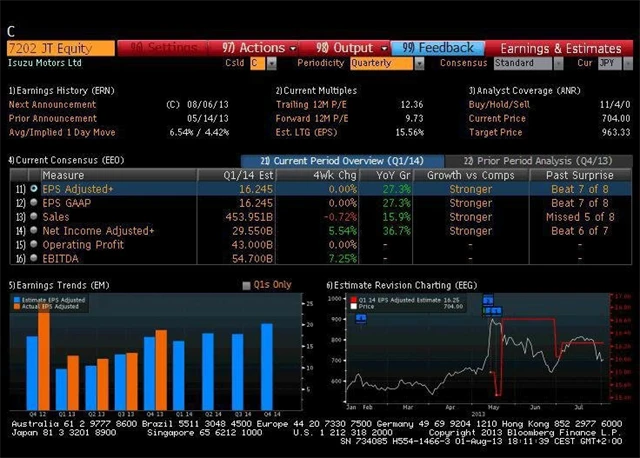The width and height of the screenshot is (640, 458).
Task: Click the Feedback button
Action: pos(438,48)
